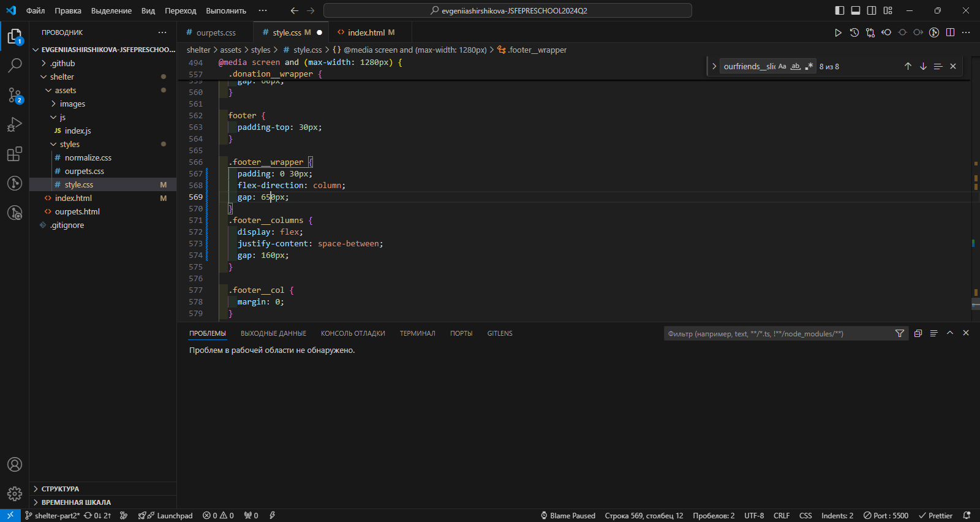Expand replace mode in find widget

pyautogui.click(x=714, y=66)
